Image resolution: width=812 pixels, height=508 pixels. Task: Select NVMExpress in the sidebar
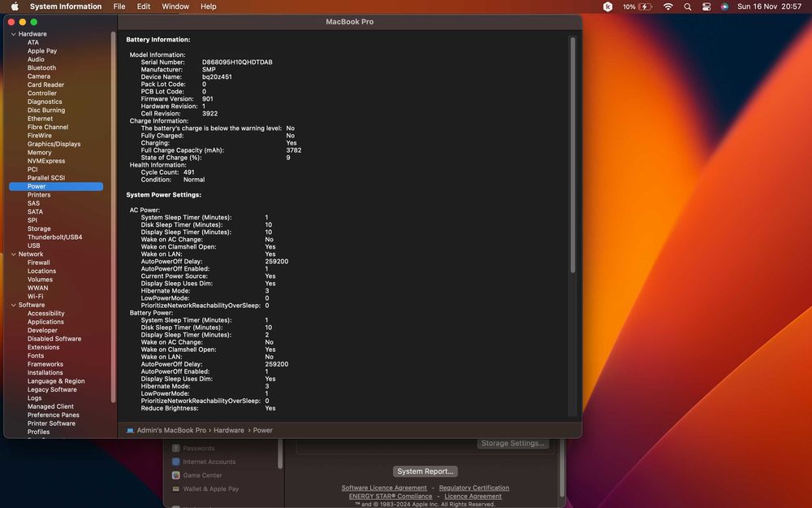(46, 161)
